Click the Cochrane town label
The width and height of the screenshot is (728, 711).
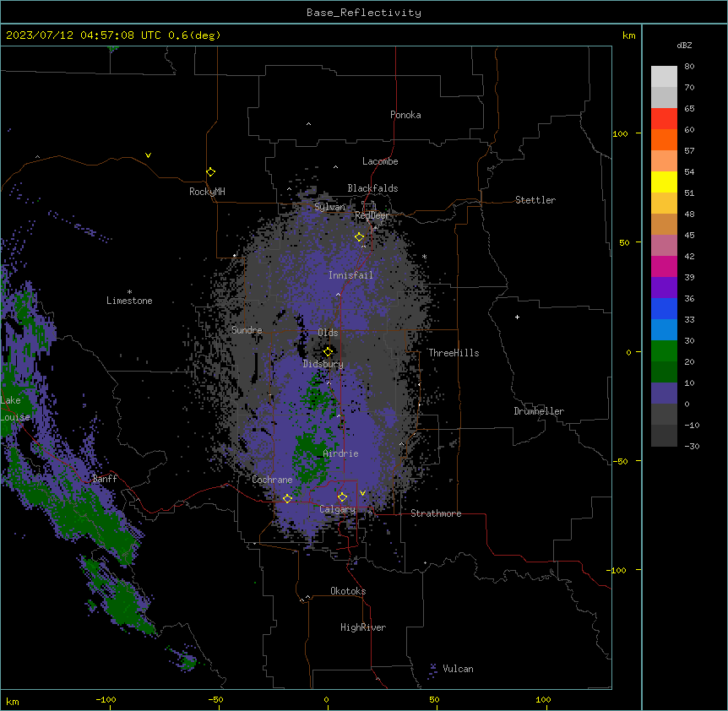(x=272, y=480)
